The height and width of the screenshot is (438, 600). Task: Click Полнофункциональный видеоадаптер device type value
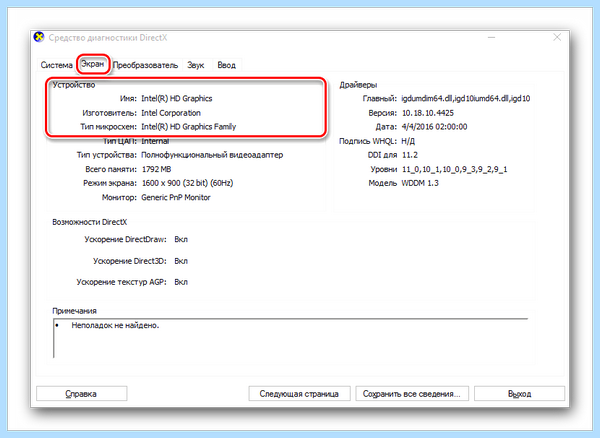[212, 155]
